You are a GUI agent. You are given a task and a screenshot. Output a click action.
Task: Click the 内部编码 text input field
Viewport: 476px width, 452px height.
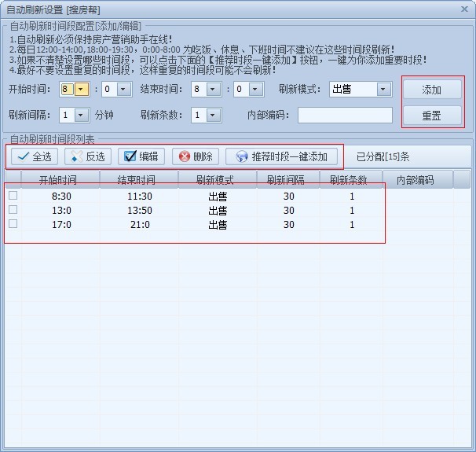point(345,116)
